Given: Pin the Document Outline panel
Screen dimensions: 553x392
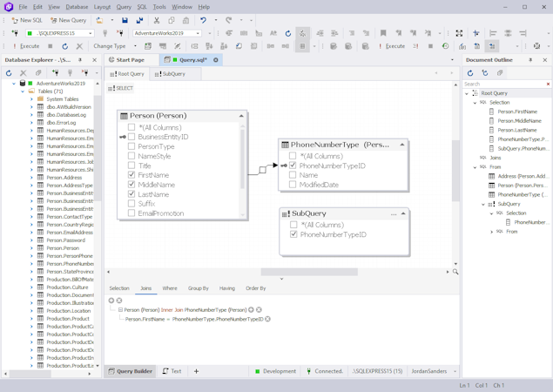Looking at the screenshot, I should pos(530,60).
